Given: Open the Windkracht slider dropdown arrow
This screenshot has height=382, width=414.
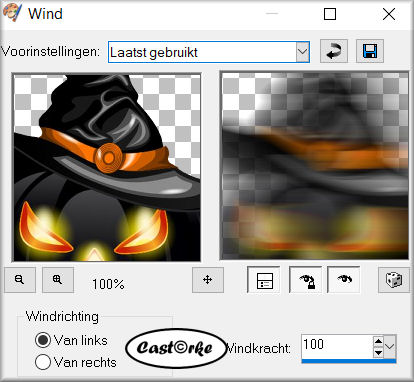Looking at the screenshot, I should point(390,347).
